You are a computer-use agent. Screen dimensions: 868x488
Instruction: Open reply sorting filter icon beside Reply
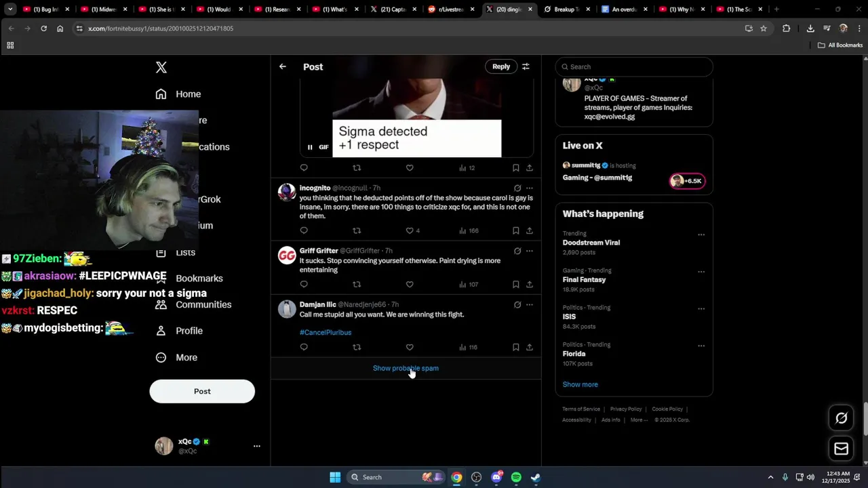526,66
